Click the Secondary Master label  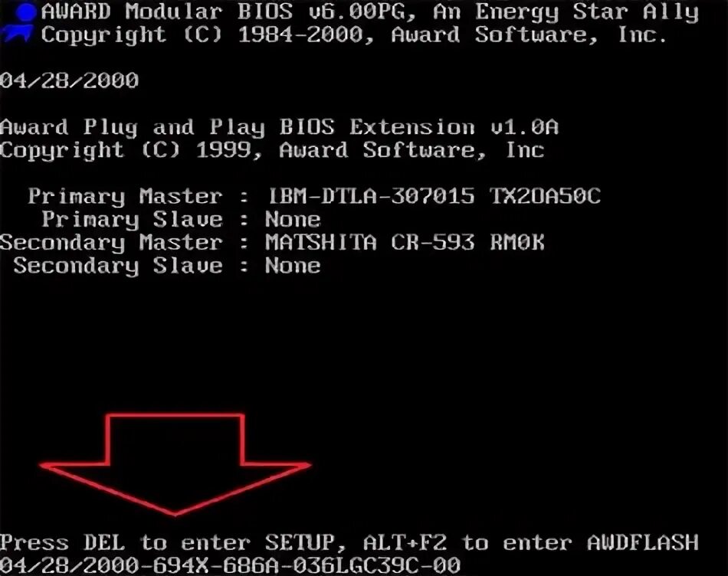[111, 243]
